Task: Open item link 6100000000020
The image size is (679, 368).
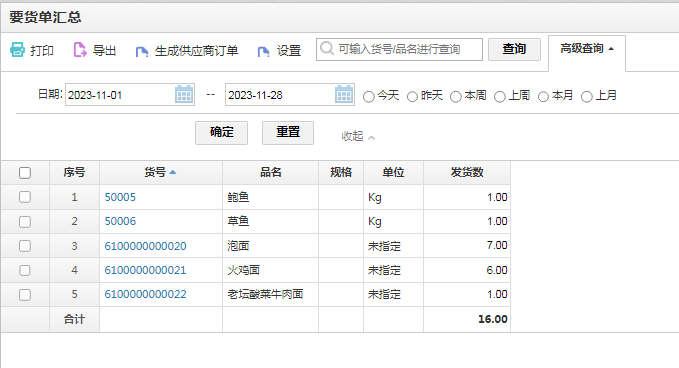Action: pos(146,246)
